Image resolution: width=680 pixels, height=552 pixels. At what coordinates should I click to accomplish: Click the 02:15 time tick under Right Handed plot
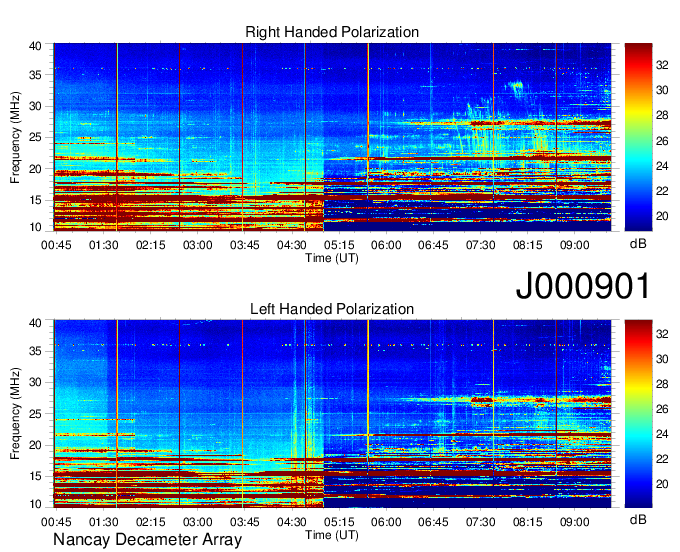click(150, 245)
